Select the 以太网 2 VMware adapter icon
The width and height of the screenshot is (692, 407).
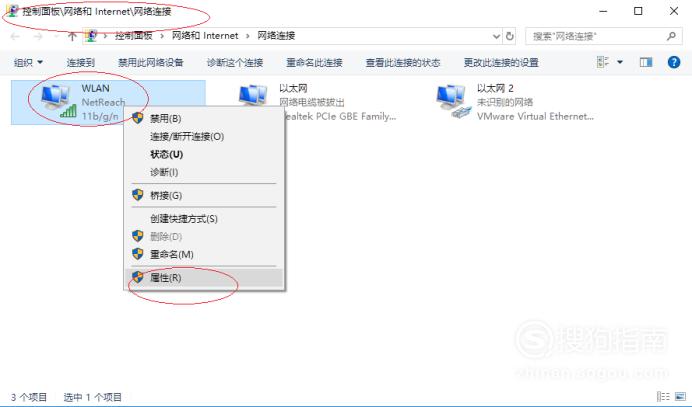coord(453,102)
